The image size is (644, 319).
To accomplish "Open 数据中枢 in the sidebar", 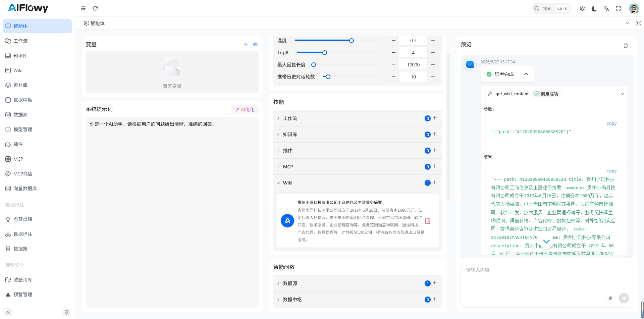I will [x=37, y=100].
